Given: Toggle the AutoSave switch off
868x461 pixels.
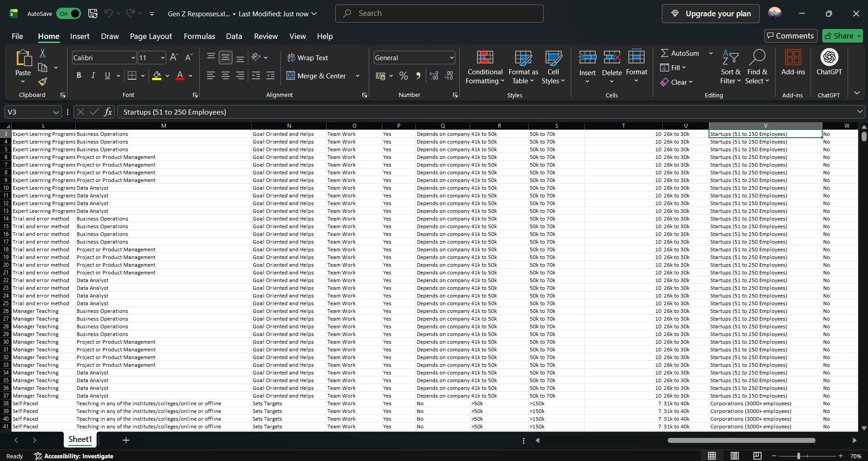Looking at the screenshot, I should 68,14.
